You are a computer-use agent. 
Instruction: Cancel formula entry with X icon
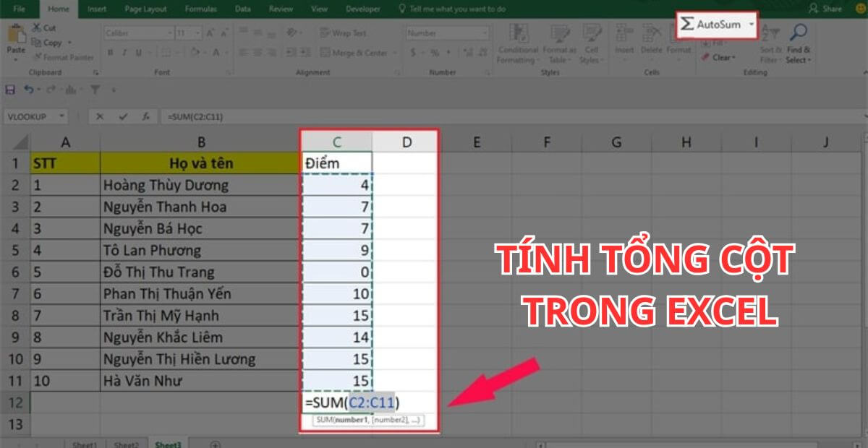coord(100,116)
